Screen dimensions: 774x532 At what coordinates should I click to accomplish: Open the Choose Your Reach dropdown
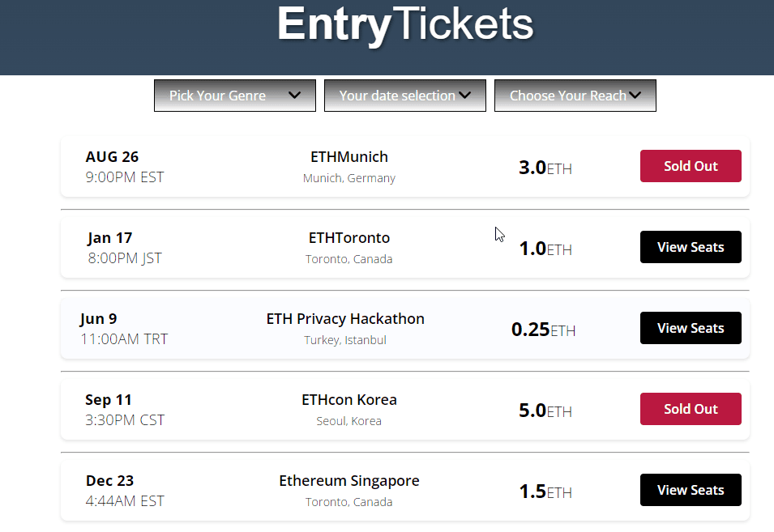pyautogui.click(x=575, y=96)
